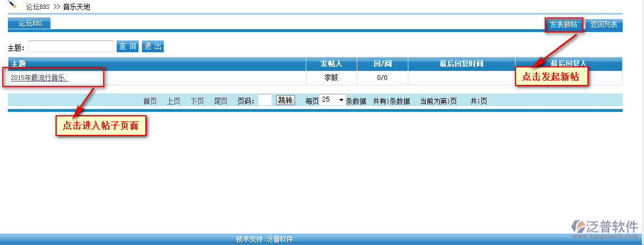
Task: Click the pen icon beside the breadcrumb
Action: [x=13, y=4]
